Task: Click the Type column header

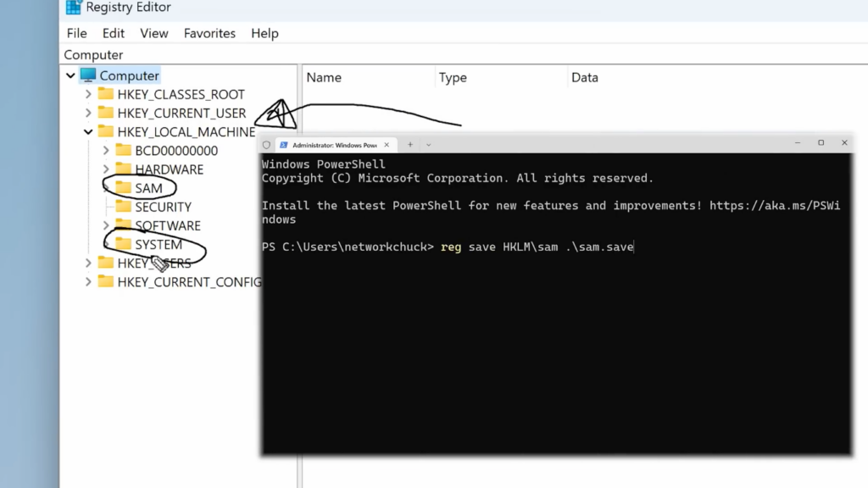Action: [453, 78]
